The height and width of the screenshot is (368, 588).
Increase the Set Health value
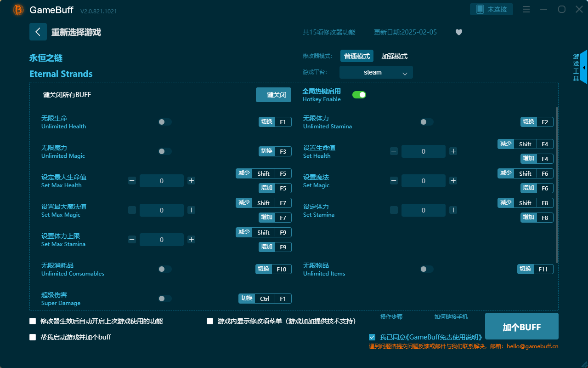[453, 151]
